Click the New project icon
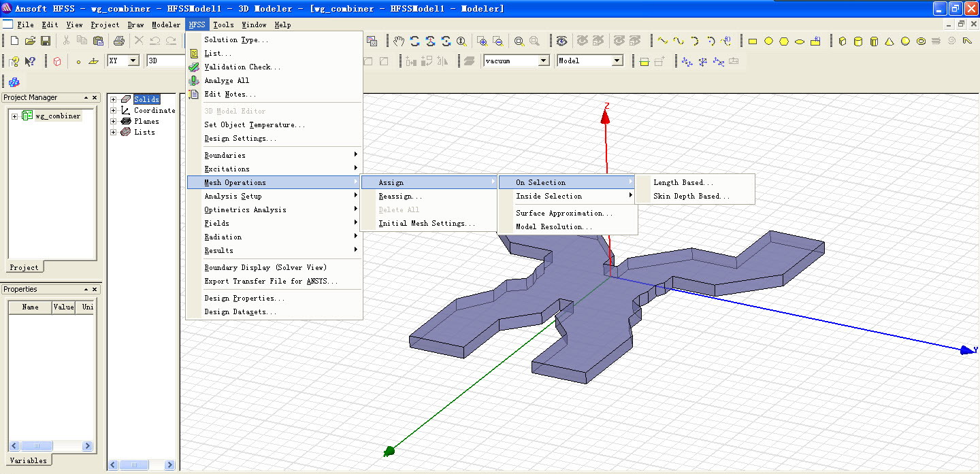The image size is (980, 474). tap(15, 41)
